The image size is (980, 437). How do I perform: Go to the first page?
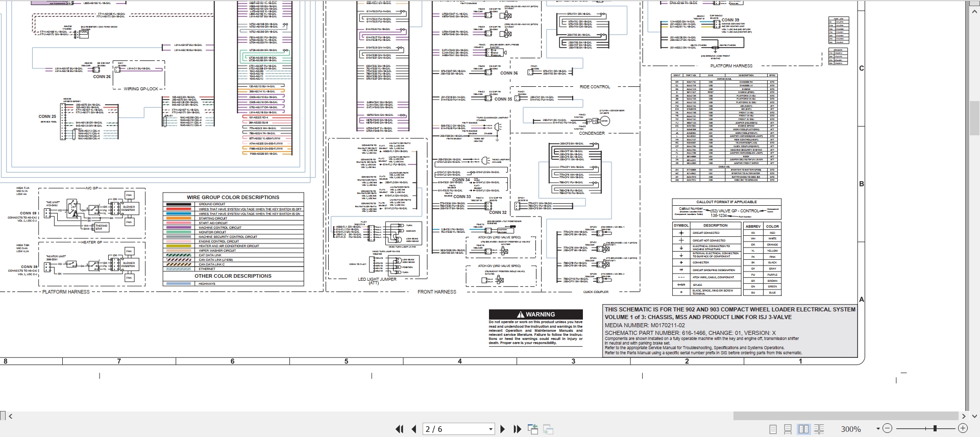400,429
